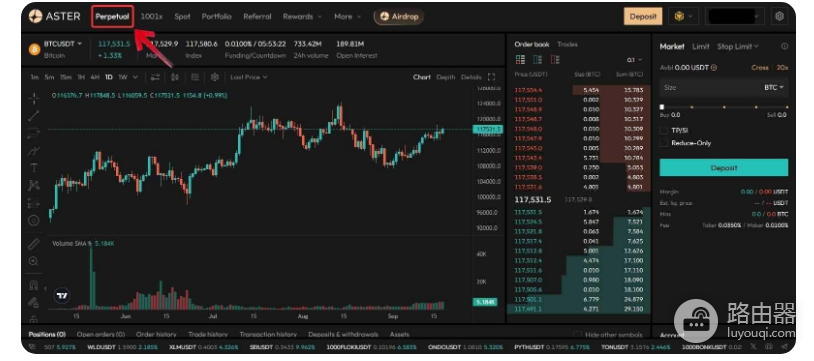Click the zoom in magnifier tool

tap(34, 261)
